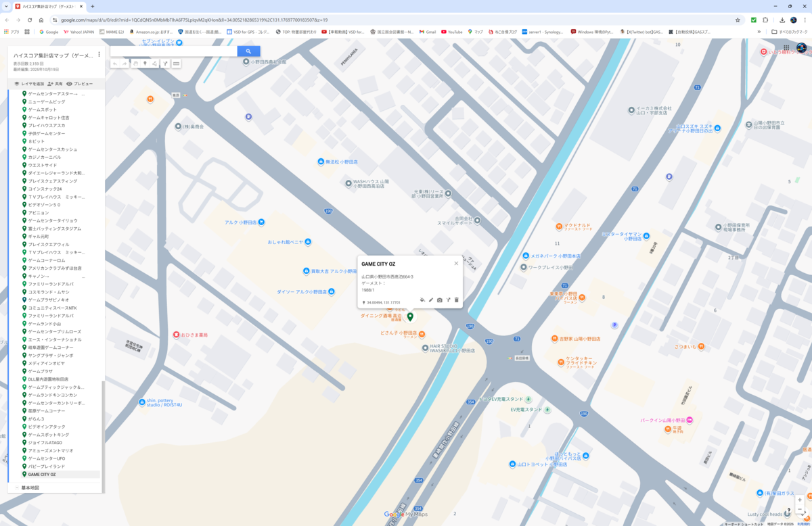Select 子供ゲームセンター in the list
Image resolution: width=812 pixels, height=526 pixels.
pos(47,133)
